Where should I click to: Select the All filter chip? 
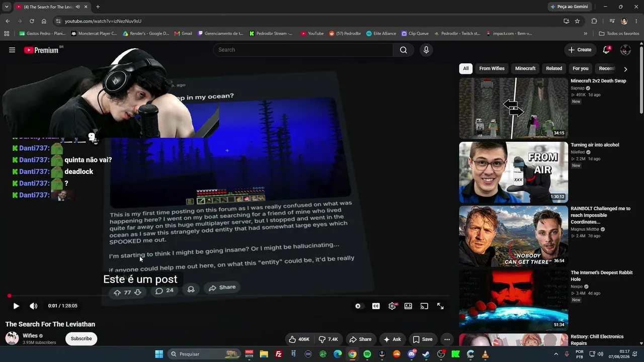pyautogui.click(x=466, y=68)
